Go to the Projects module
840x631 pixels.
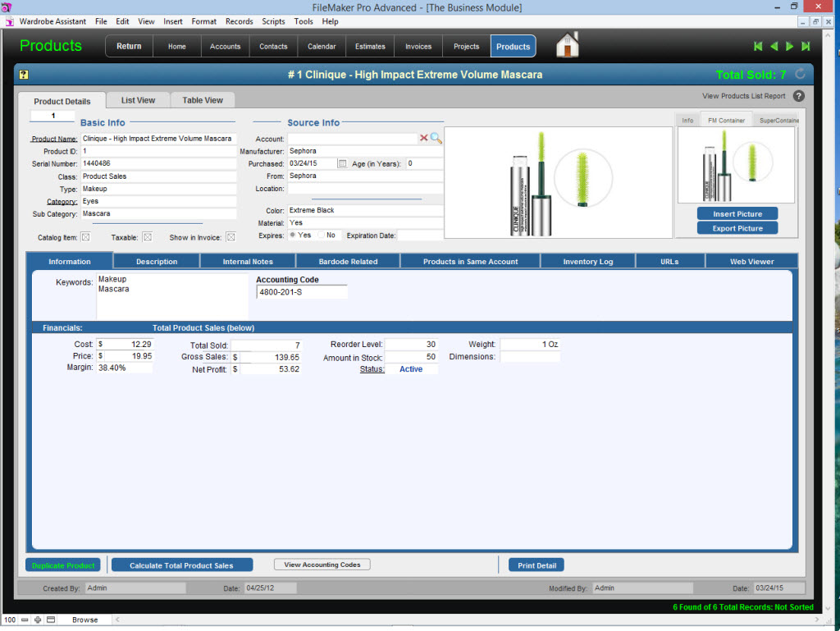pos(466,46)
